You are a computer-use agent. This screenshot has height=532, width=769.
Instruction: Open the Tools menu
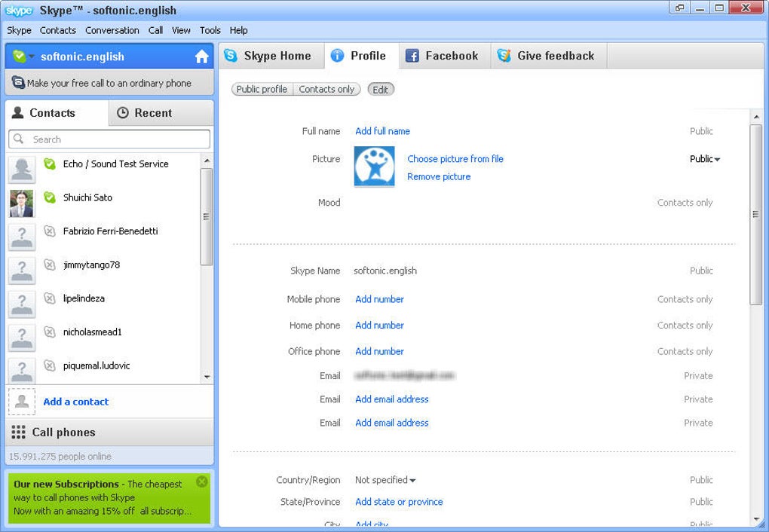pos(210,30)
